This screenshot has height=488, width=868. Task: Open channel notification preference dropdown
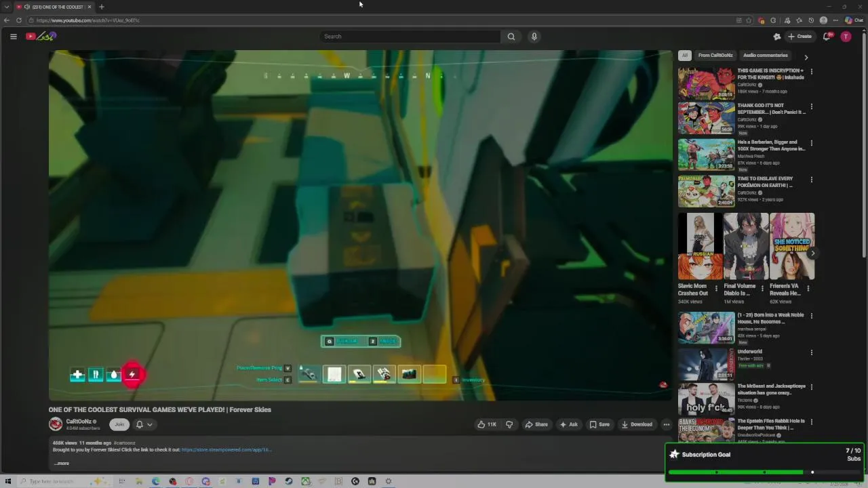tap(144, 424)
